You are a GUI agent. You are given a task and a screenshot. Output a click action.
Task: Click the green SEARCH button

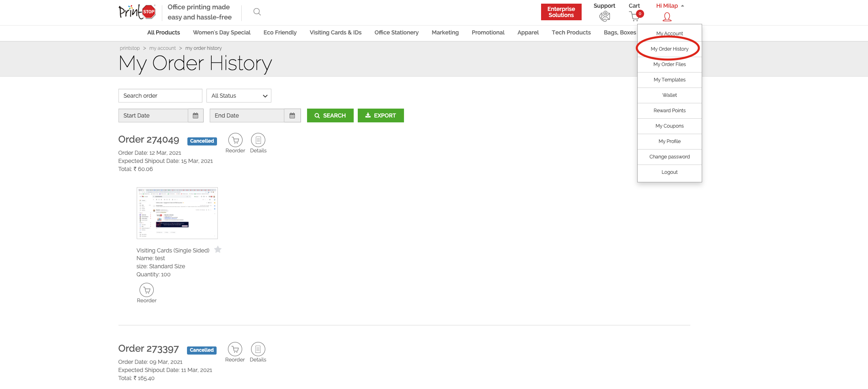coord(330,115)
